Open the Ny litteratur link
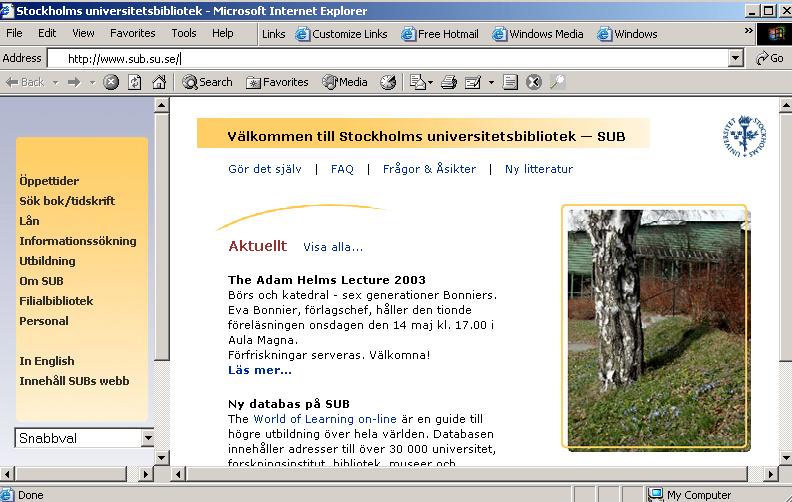Viewport: 792px width, 502px height. [539, 169]
